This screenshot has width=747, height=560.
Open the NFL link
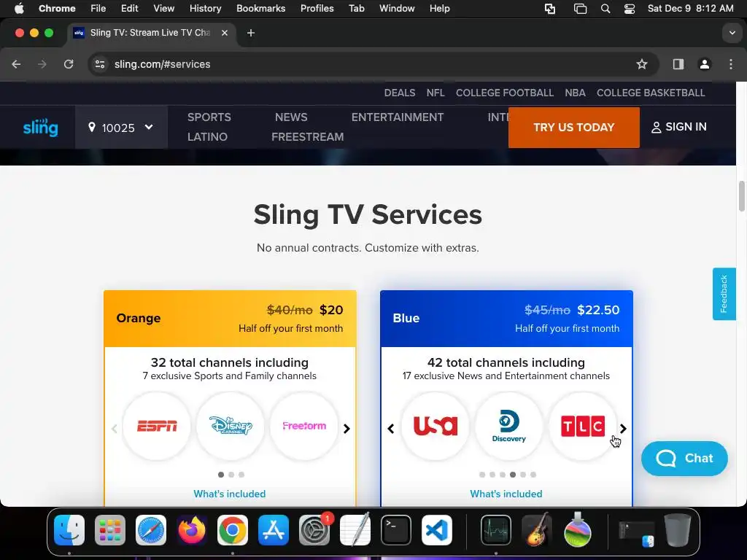(436, 93)
